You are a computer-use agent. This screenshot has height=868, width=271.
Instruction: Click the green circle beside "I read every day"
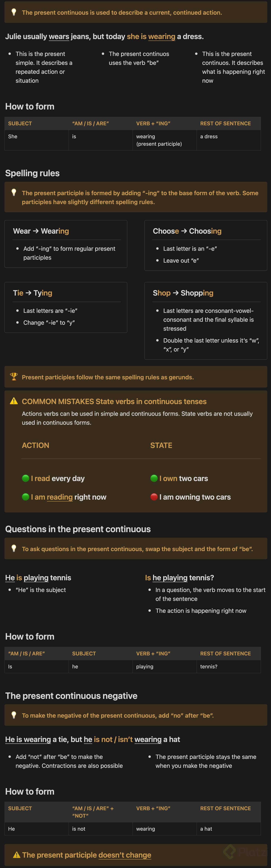pos(25,478)
